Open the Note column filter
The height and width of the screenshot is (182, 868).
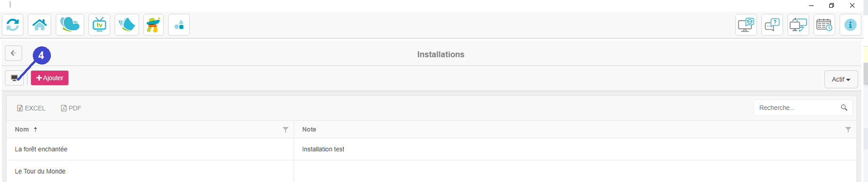click(848, 129)
